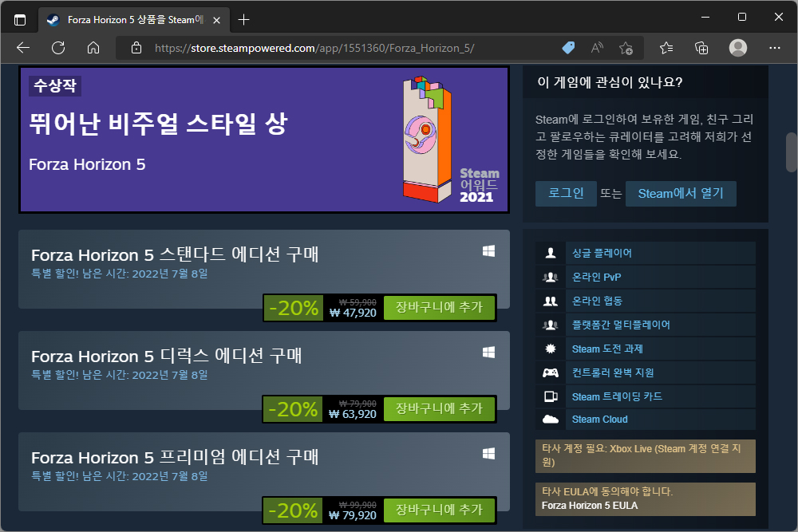Click Windows icon on 스탠다드 에디션 card
Screen dimensions: 798x532
(x=488, y=251)
